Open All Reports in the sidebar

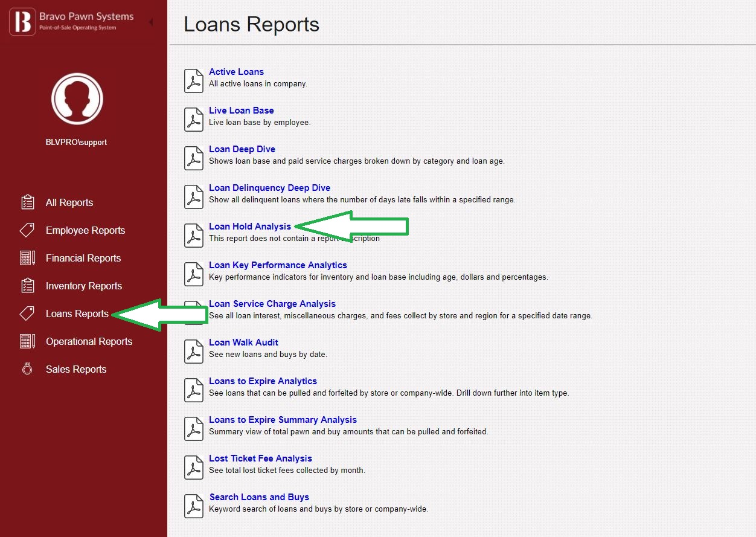pyautogui.click(x=69, y=202)
